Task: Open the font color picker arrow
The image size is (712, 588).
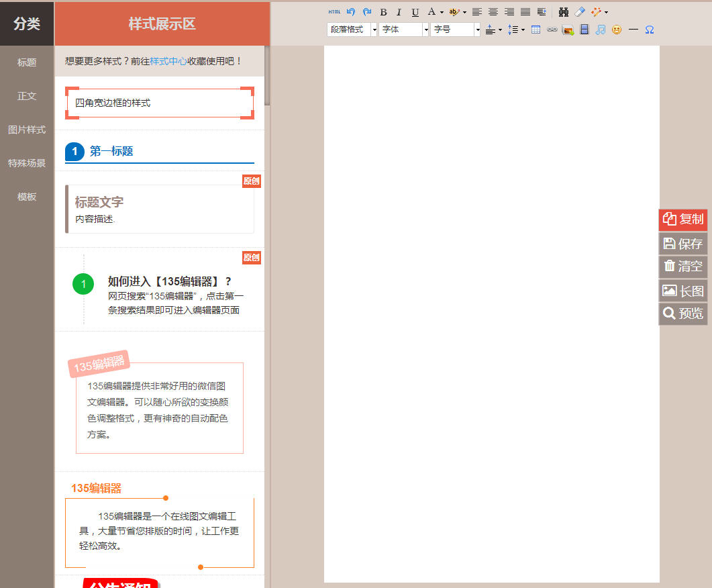Action: [441, 11]
